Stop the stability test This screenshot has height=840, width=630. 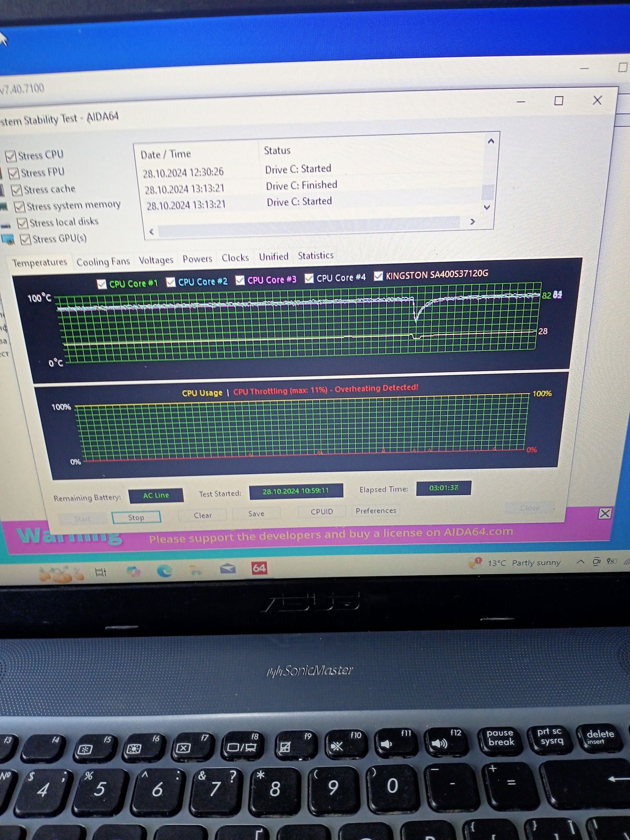point(136,517)
